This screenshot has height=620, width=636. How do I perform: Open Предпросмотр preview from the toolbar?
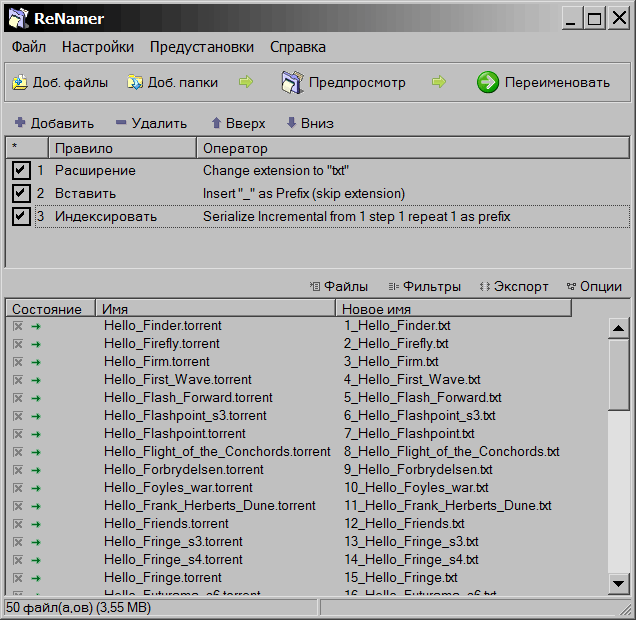[343, 83]
